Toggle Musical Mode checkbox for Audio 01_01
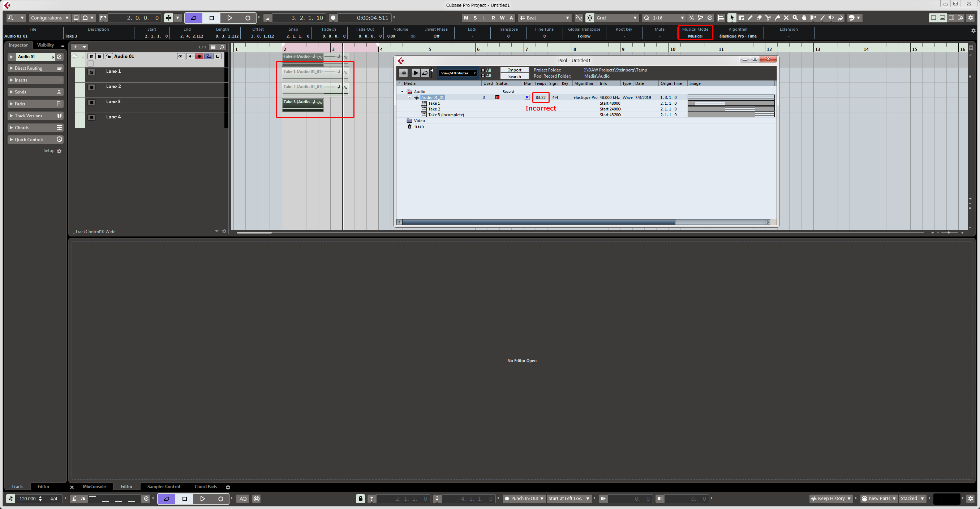Viewport: 980px width, 509px height. [527, 97]
